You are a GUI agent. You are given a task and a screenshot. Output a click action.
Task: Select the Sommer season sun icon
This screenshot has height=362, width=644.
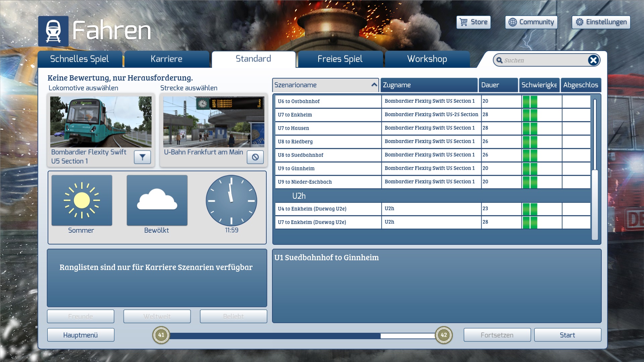82,200
